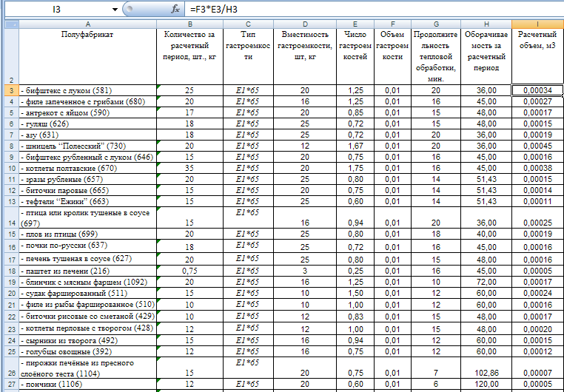The image size is (564, 392).
Task: Click "Количество за расчетный период" header cell
Action: click(x=190, y=57)
